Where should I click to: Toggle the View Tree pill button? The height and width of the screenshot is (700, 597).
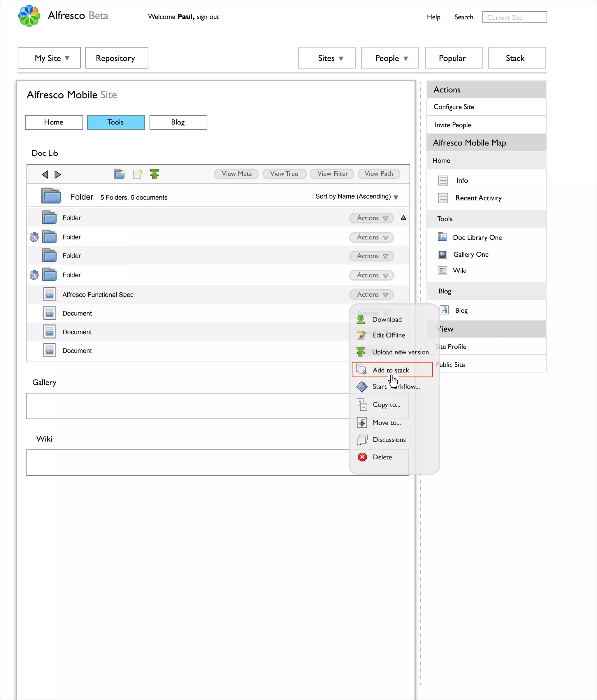click(284, 174)
